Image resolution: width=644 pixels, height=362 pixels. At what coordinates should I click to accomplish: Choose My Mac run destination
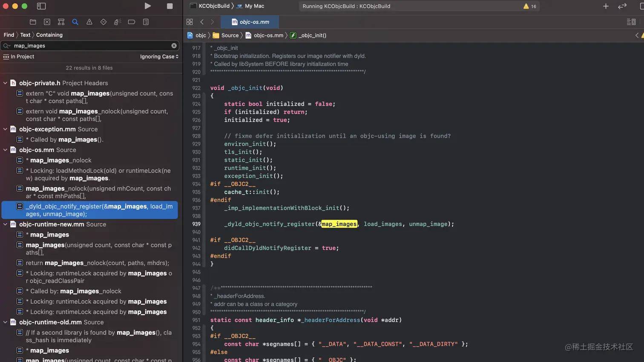[x=250, y=6]
